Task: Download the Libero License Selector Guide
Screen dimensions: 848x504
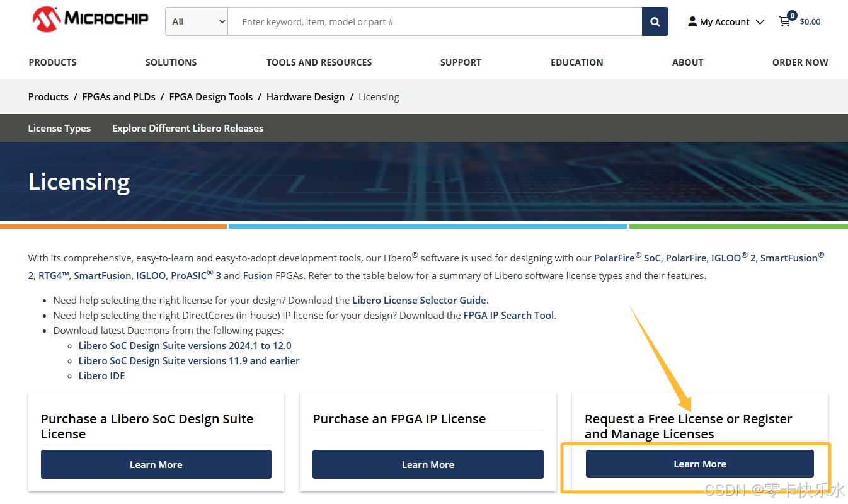Action: (x=419, y=301)
